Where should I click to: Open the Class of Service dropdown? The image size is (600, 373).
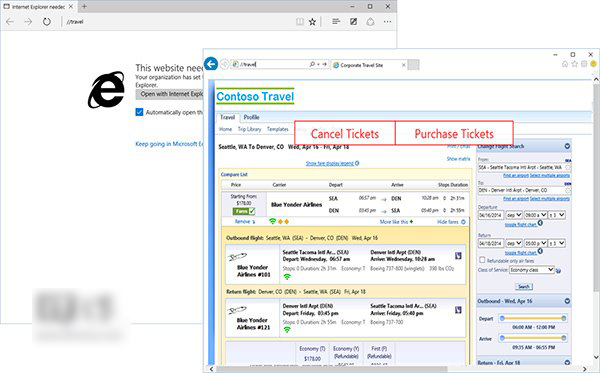pyautogui.click(x=532, y=270)
